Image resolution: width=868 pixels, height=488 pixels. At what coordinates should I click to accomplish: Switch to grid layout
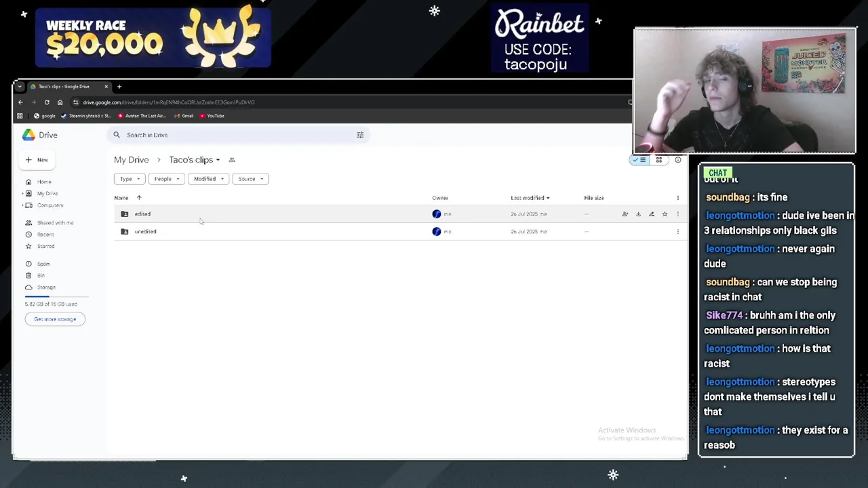tap(658, 160)
